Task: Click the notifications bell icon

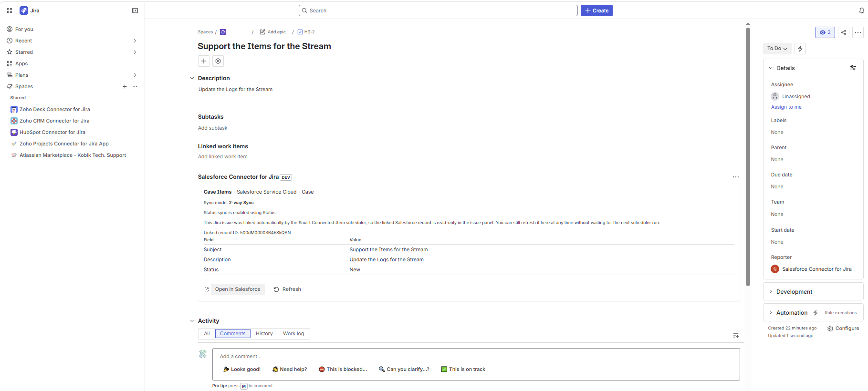Action: point(861,10)
